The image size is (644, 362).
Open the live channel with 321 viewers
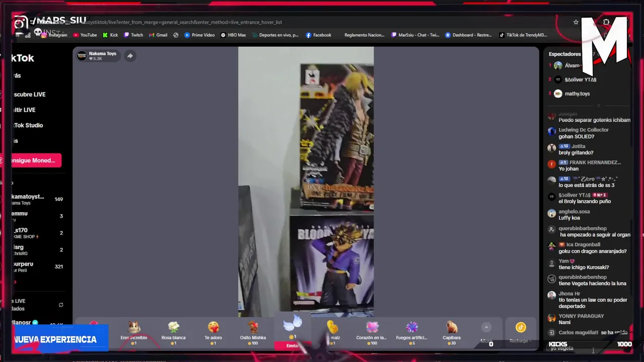[x=38, y=266]
